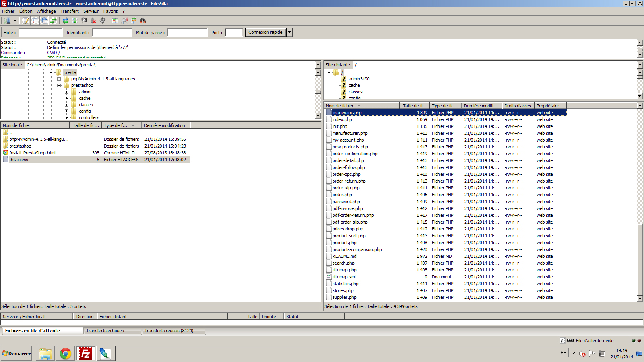The width and height of the screenshot is (644, 362).
Task: Select the admin3190 remote folder
Action: coord(359,79)
